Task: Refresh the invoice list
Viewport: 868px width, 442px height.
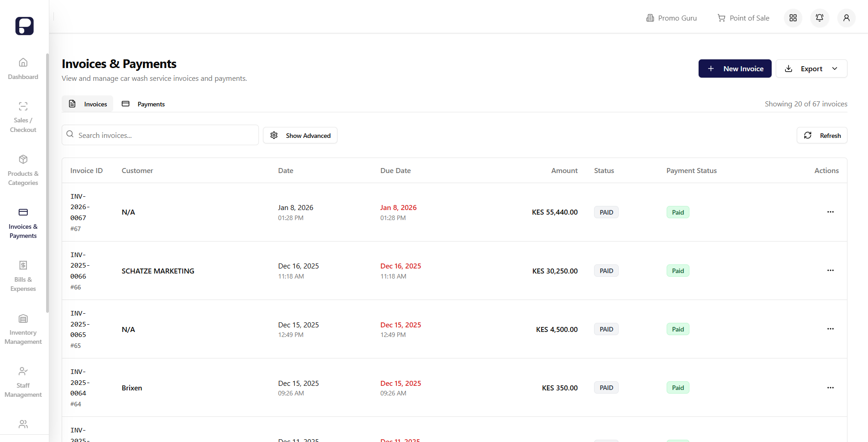Action: 822,135
